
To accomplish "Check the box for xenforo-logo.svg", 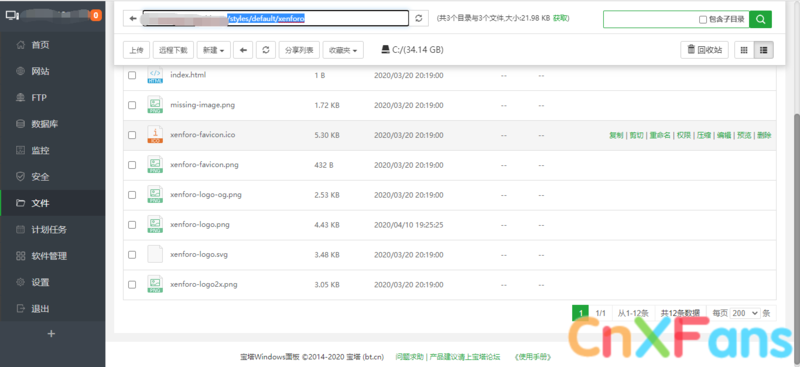I will point(132,255).
